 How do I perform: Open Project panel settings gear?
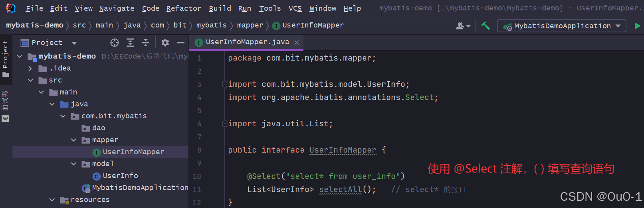pos(165,43)
